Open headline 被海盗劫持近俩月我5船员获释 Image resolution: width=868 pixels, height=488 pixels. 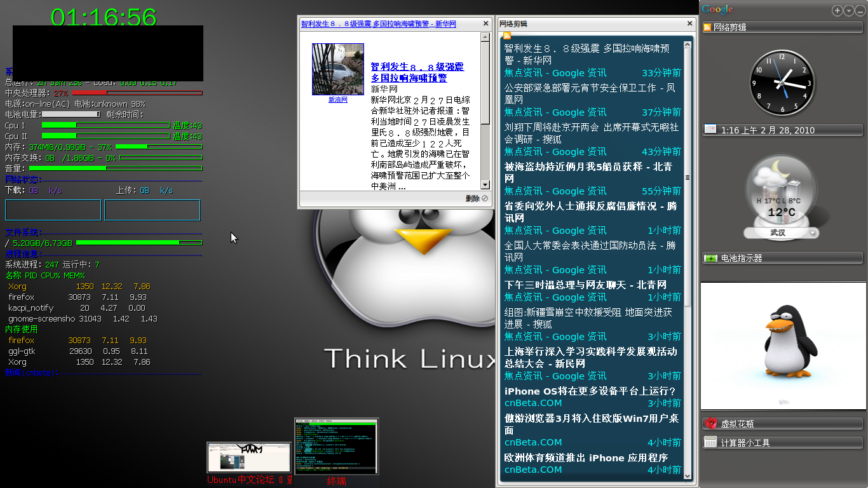tap(588, 172)
